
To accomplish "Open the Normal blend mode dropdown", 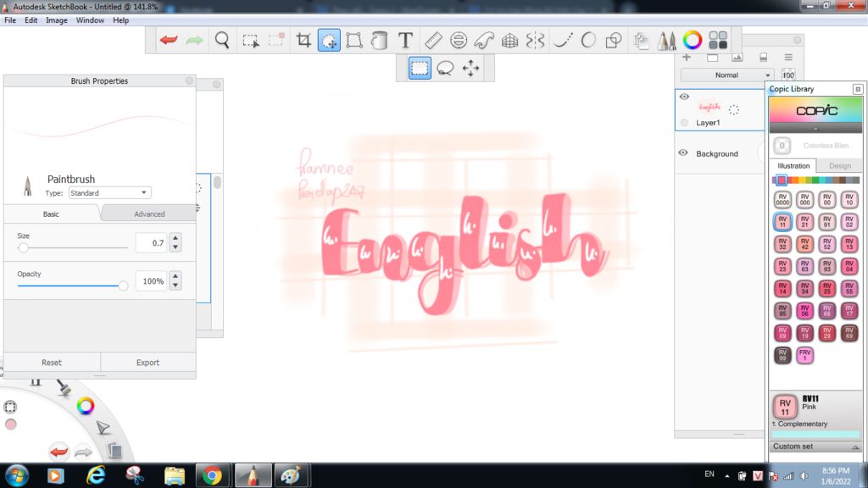I will click(726, 75).
